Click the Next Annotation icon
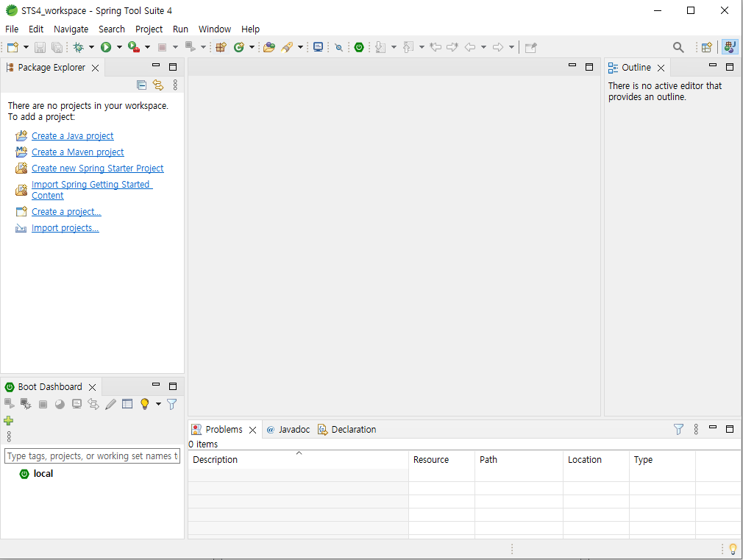The height and width of the screenshot is (560, 743). (380, 47)
